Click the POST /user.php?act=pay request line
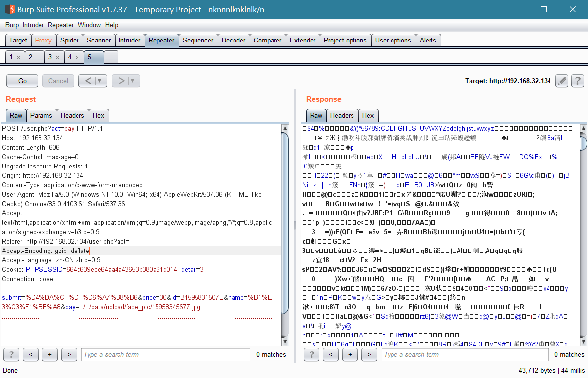588x378 pixels. (52, 129)
